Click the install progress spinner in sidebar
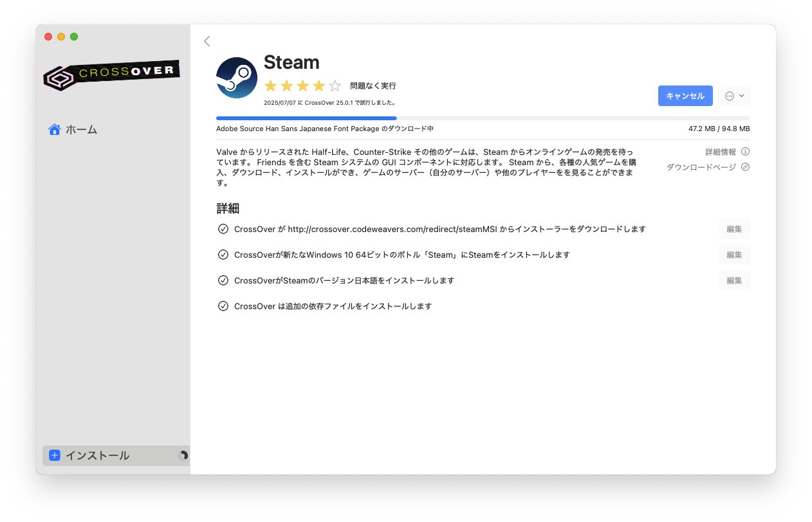 [183, 455]
